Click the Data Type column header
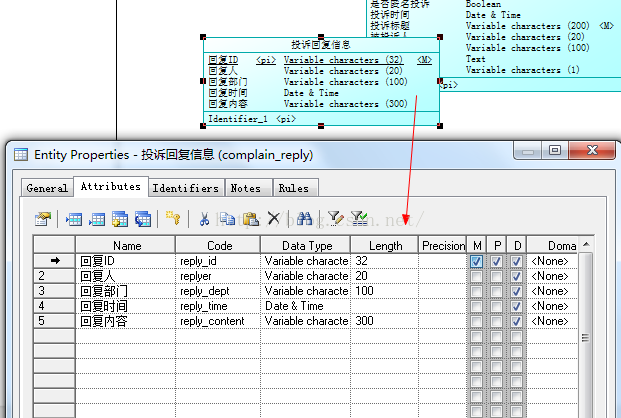621x418 pixels. click(306, 246)
